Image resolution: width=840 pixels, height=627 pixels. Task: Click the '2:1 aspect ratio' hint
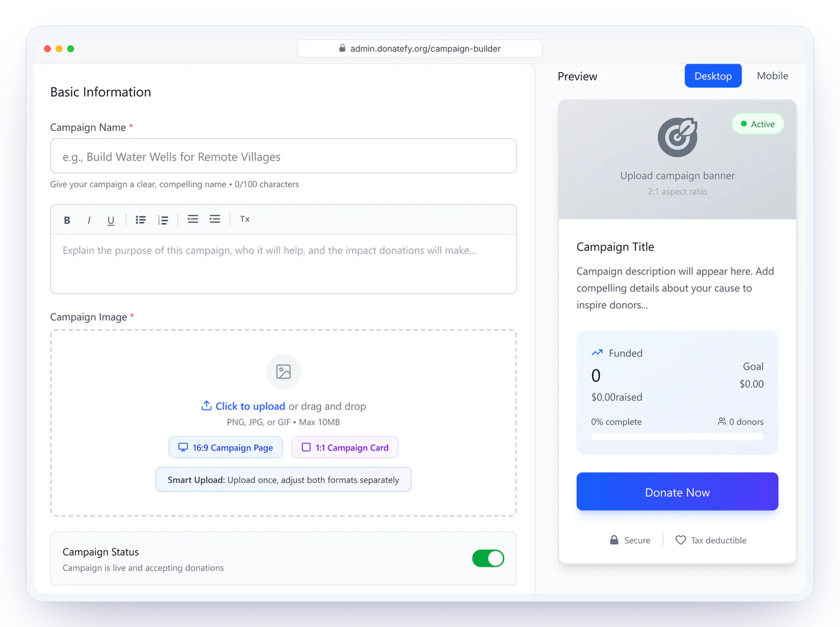pyautogui.click(x=677, y=191)
